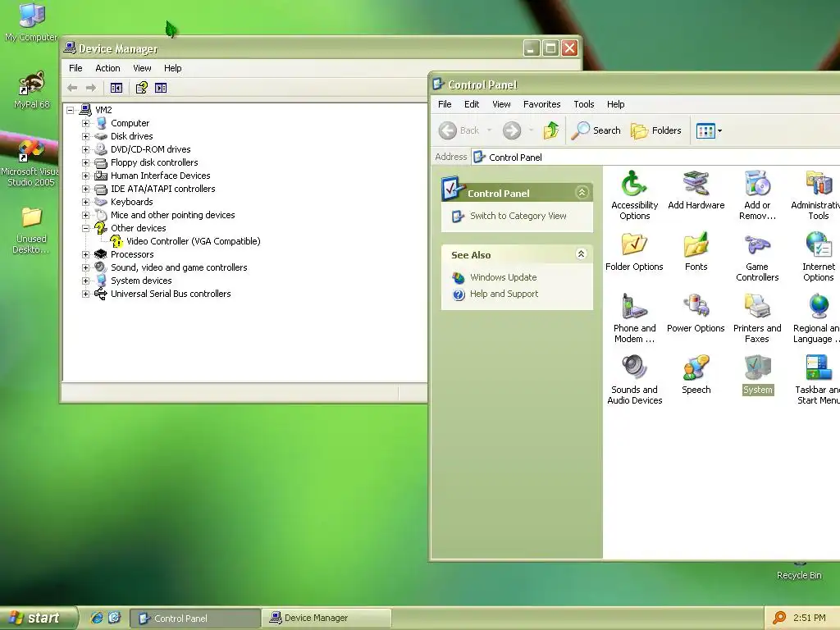Open Phone and Modem options
This screenshot has width=840, height=630.
pos(634,318)
